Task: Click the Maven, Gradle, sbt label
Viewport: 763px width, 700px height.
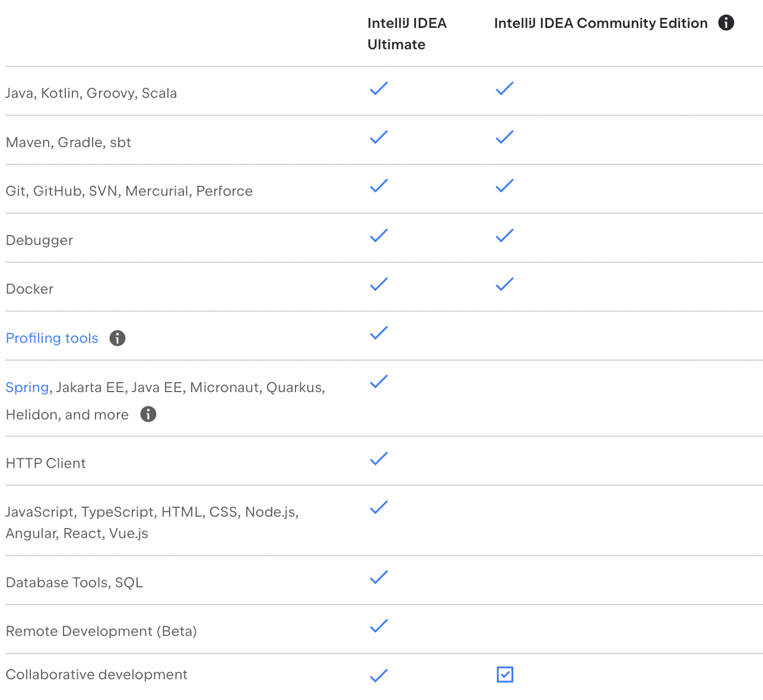Action: click(x=68, y=142)
